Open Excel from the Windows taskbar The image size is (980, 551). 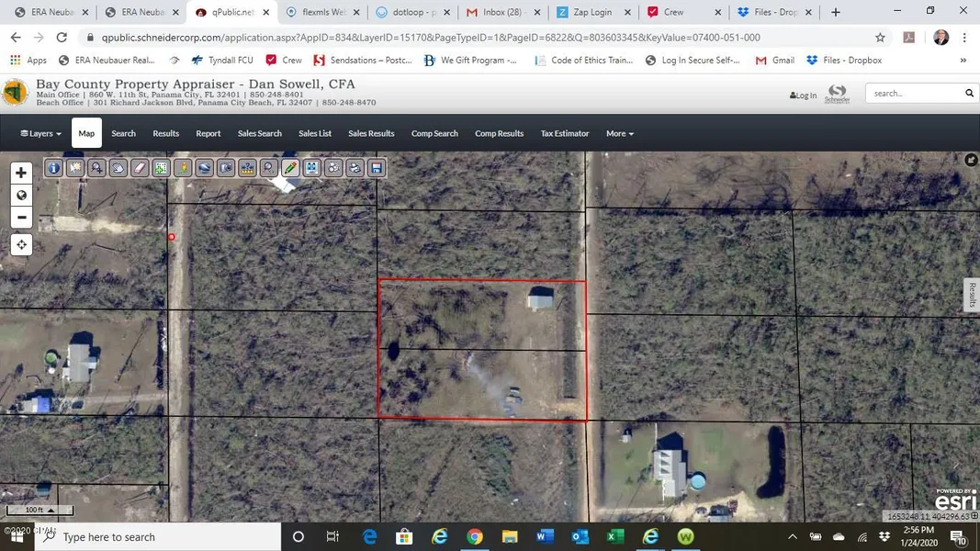[615, 537]
